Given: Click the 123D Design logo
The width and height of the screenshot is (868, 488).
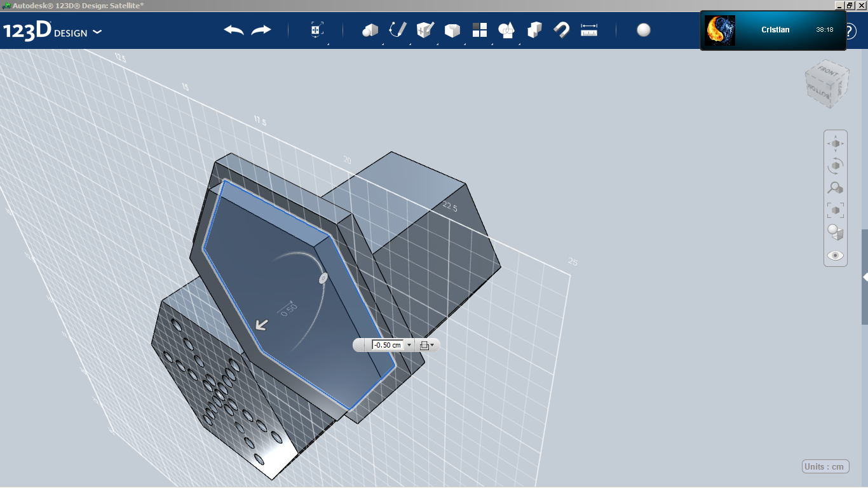Looking at the screenshot, I should [x=45, y=30].
